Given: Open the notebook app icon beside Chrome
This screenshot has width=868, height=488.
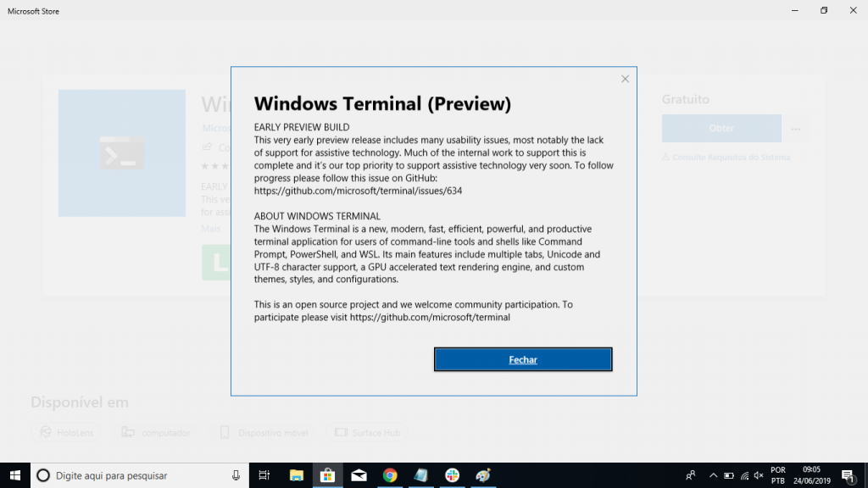Looking at the screenshot, I should click(x=420, y=475).
